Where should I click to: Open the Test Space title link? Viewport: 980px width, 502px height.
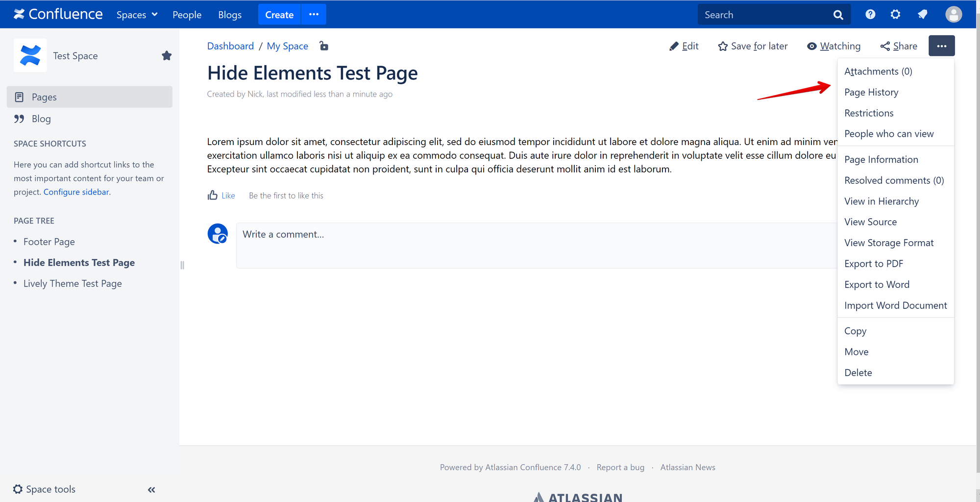pyautogui.click(x=75, y=56)
